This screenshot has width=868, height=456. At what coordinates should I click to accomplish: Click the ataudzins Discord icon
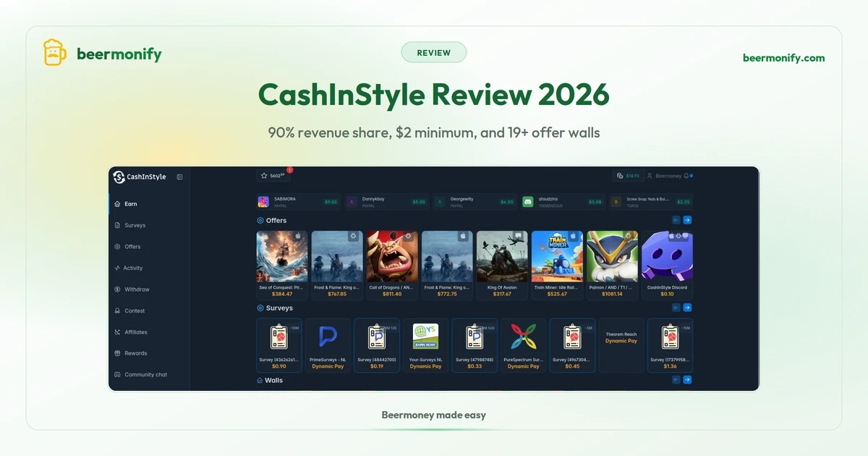[x=528, y=202]
